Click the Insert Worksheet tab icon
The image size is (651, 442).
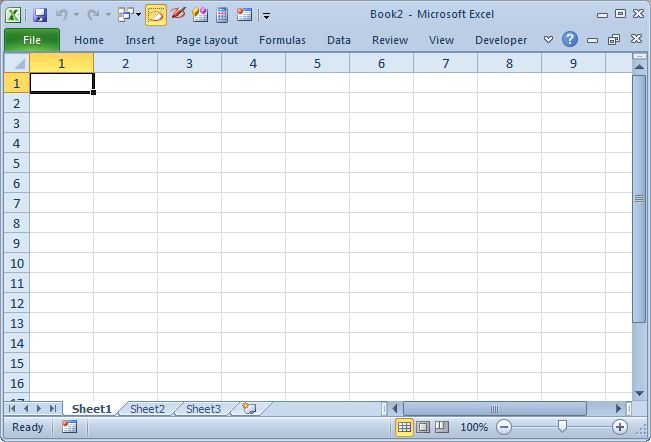point(248,409)
